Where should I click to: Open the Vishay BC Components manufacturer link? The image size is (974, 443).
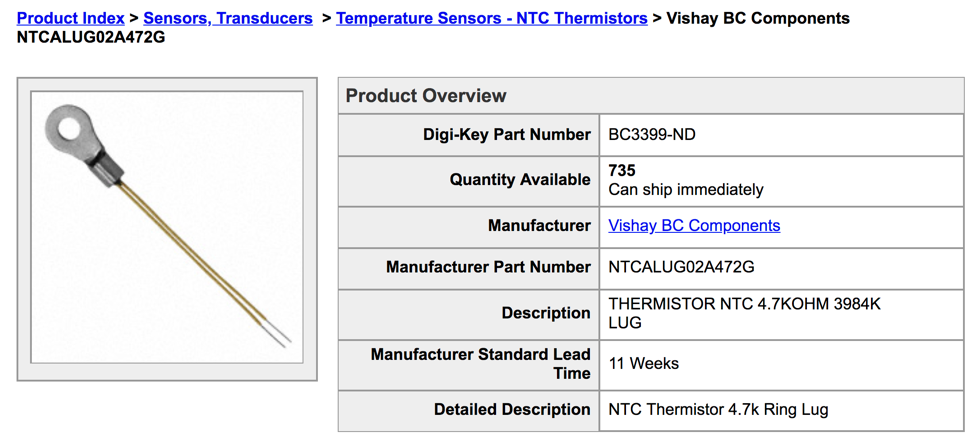[x=694, y=225]
